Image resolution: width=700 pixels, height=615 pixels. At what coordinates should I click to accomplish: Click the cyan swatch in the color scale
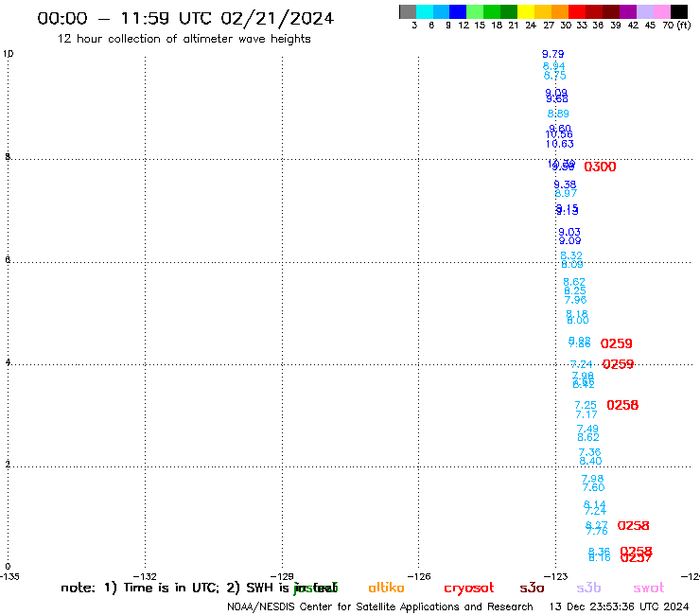click(425, 11)
